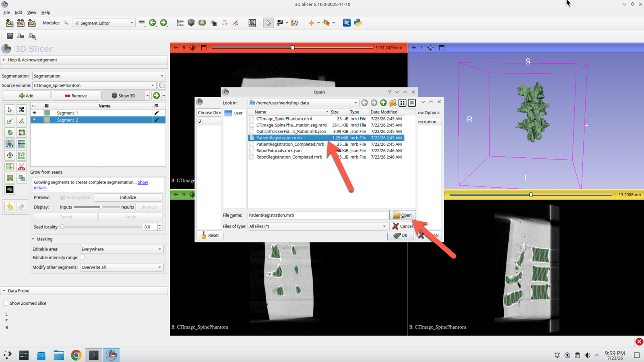Click the Save scene toolbar icon

click(x=32, y=23)
